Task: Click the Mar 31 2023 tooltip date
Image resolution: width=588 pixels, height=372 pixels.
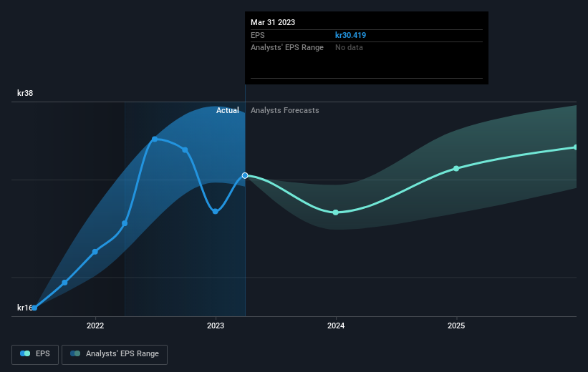Action: click(273, 22)
